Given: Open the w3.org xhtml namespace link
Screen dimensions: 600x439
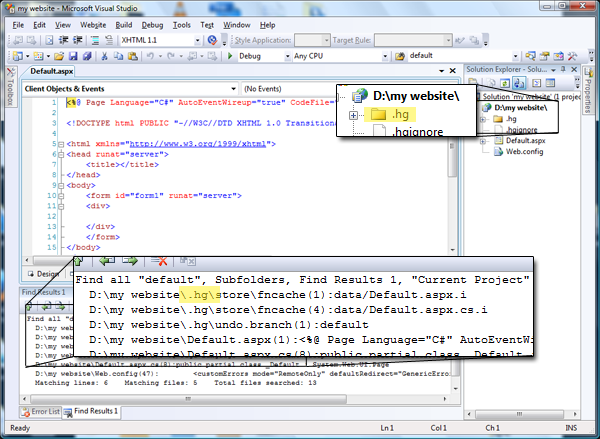Looking at the screenshot, I should 197,144.
